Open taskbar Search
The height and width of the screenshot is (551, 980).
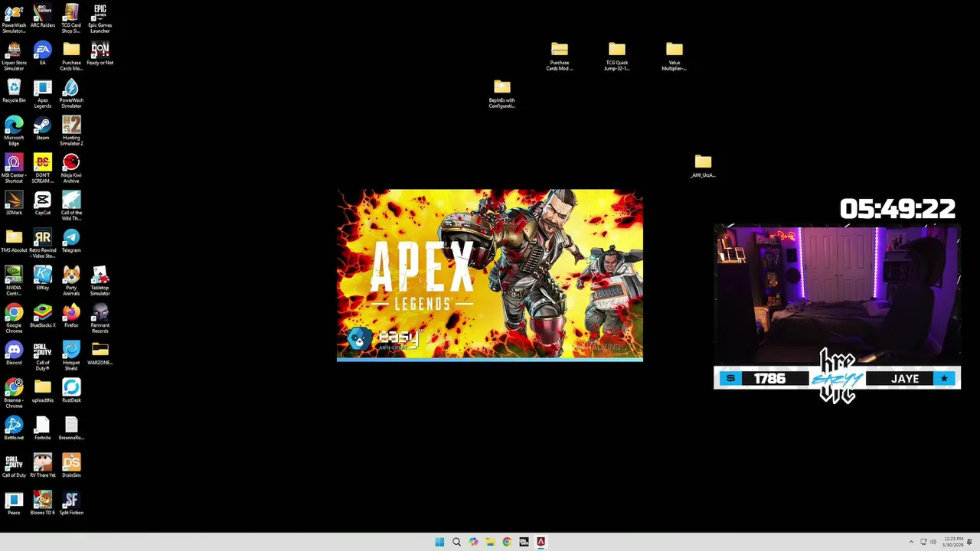point(456,542)
